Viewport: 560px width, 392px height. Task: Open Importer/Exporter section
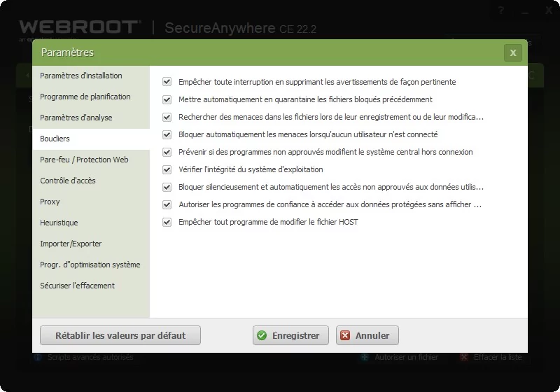(71, 244)
